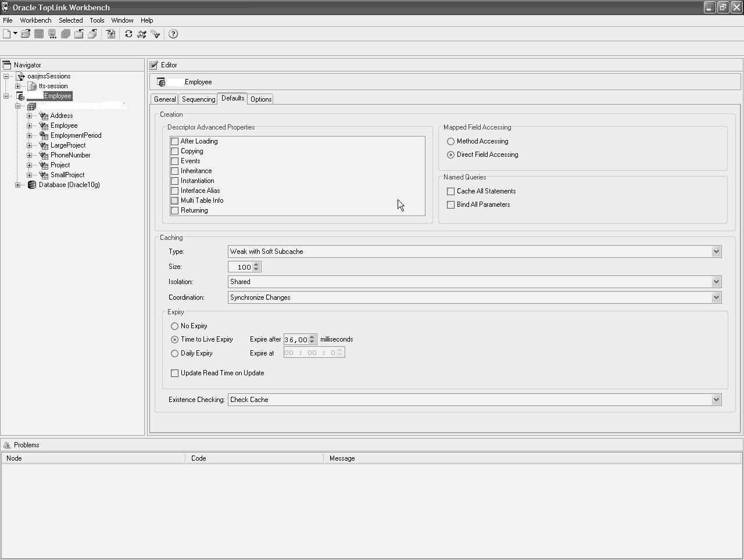The image size is (744, 560).
Task: Enable the Events checkbox
Action: pyautogui.click(x=174, y=161)
